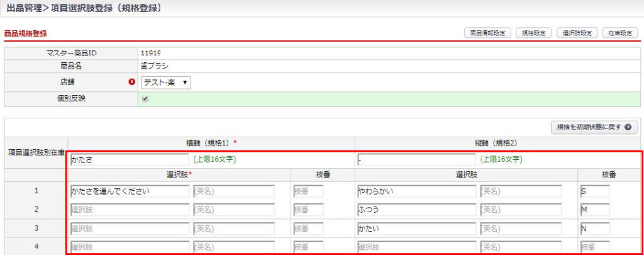Screen dimensions: 644x255
Task: Select the product name 歯ブラシ
Action: coord(154,65)
